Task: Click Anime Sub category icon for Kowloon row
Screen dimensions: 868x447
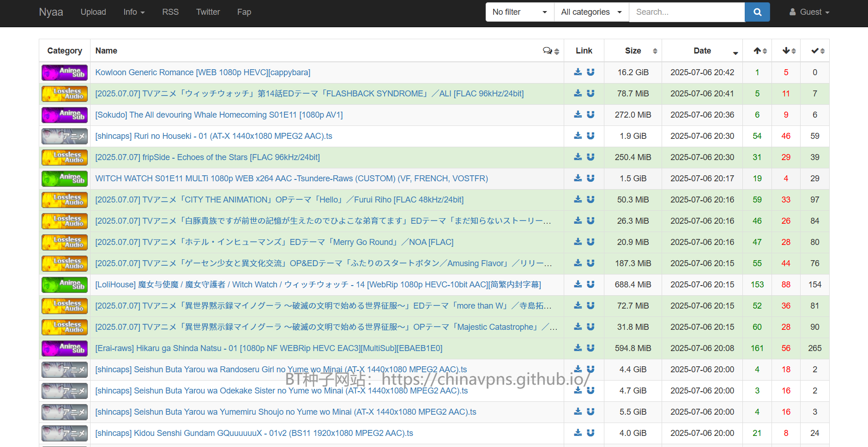Action: pyautogui.click(x=65, y=72)
